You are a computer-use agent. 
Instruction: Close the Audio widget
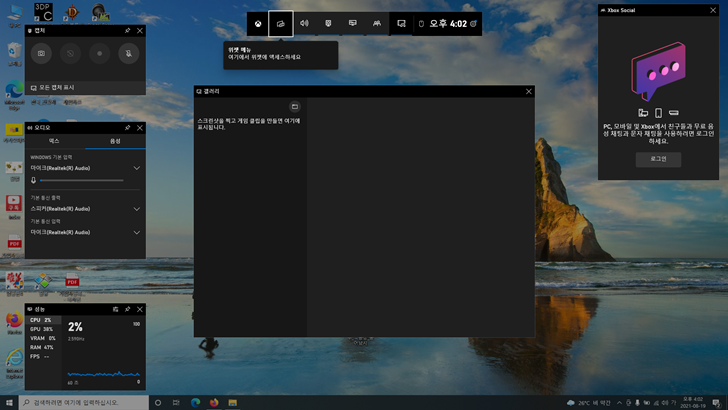pos(140,128)
